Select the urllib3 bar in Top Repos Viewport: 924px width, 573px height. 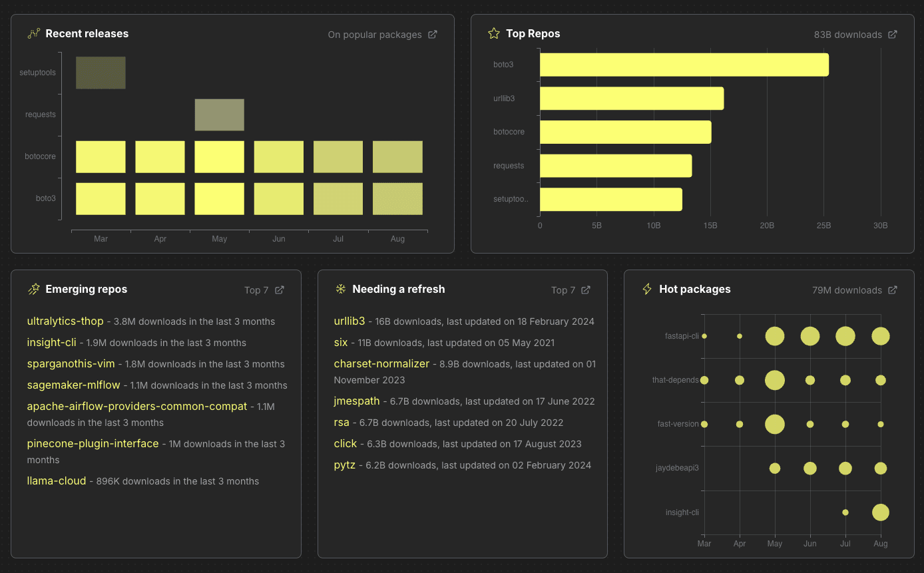coord(632,98)
